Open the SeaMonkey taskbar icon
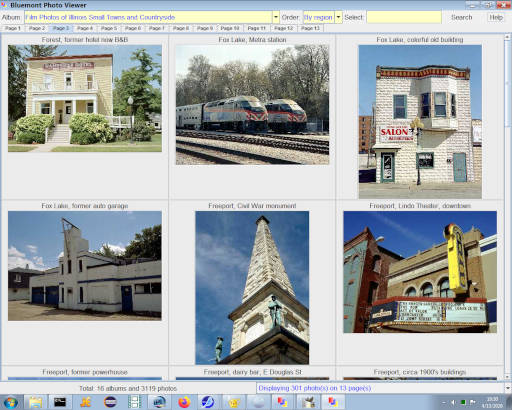This screenshot has width=512, height=410. click(x=208, y=402)
